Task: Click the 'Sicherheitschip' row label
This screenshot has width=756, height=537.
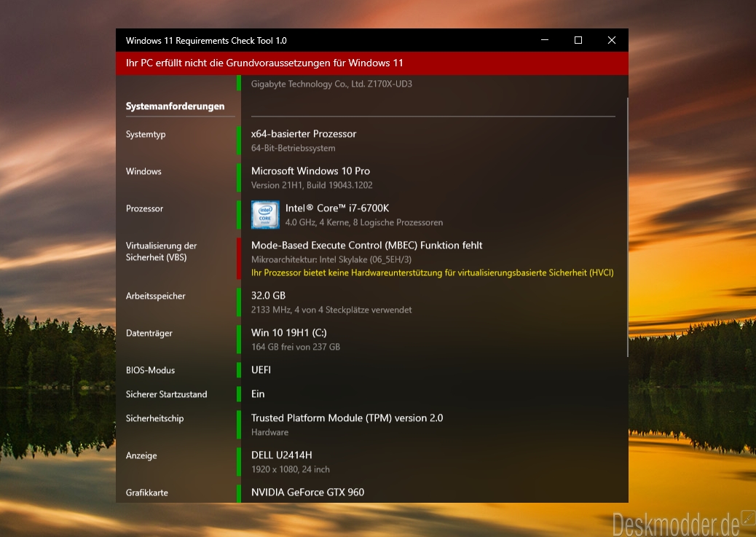Action: [154, 418]
